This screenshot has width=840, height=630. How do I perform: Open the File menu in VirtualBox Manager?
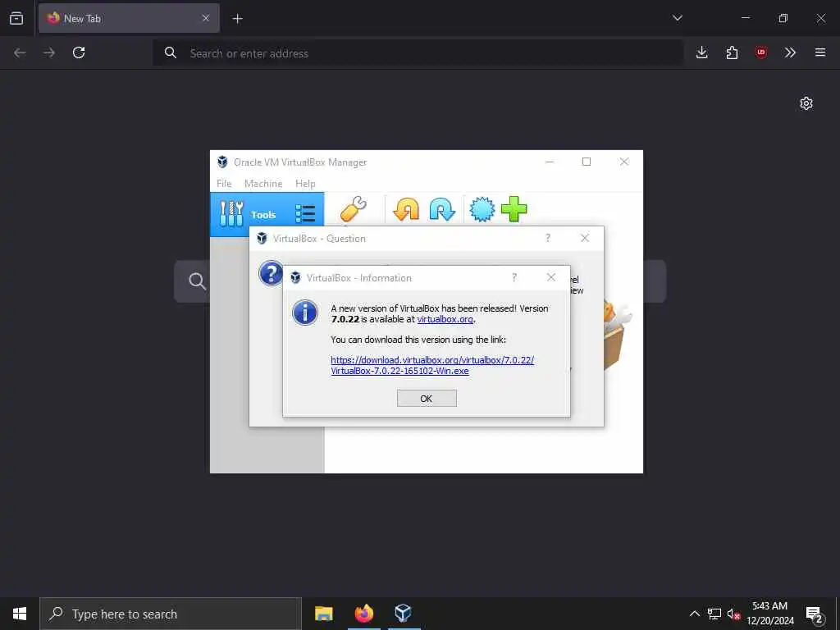click(x=224, y=184)
